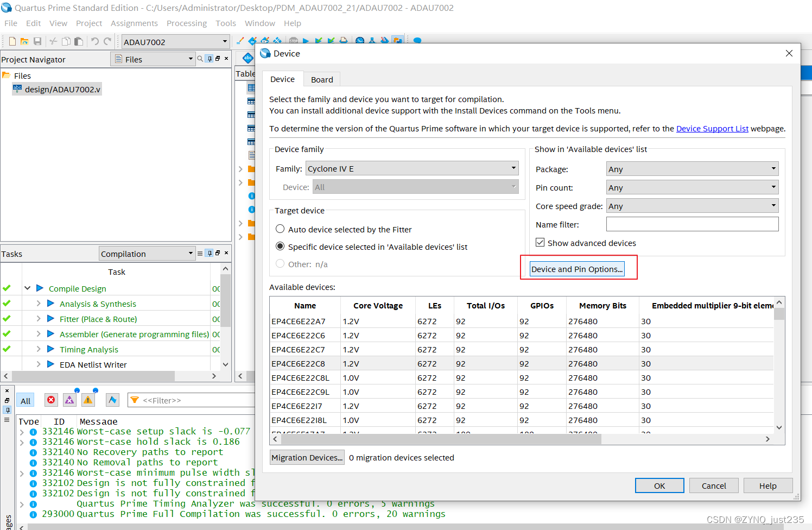The width and height of the screenshot is (812, 530).
Task: Click the play icon next to Compile Design
Action: [40, 288]
